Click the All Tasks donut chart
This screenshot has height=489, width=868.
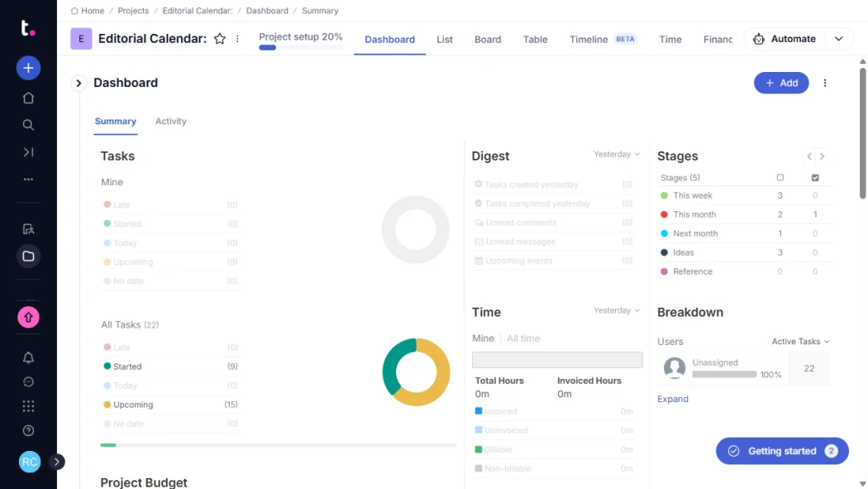[x=417, y=372]
